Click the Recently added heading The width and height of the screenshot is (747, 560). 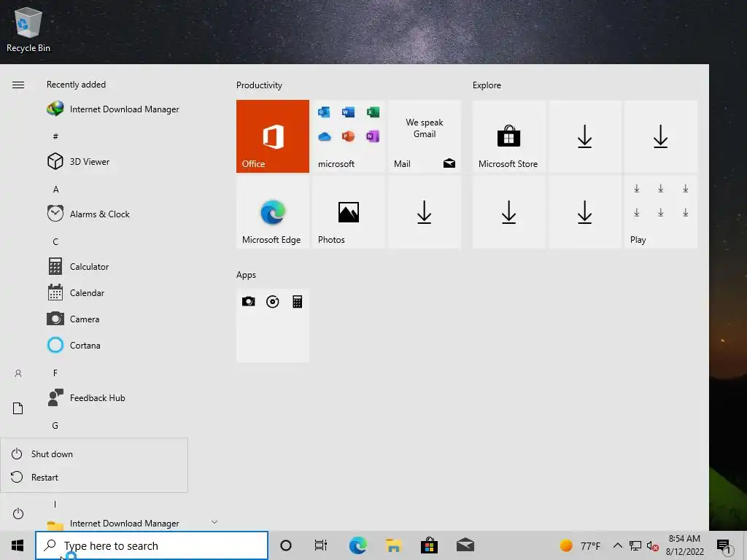76,85
